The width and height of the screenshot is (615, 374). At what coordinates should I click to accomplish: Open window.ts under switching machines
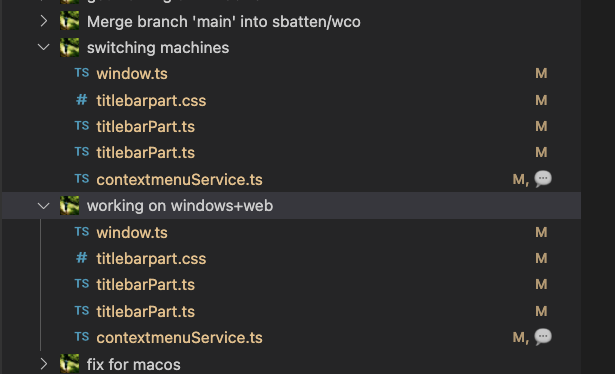[x=132, y=74]
